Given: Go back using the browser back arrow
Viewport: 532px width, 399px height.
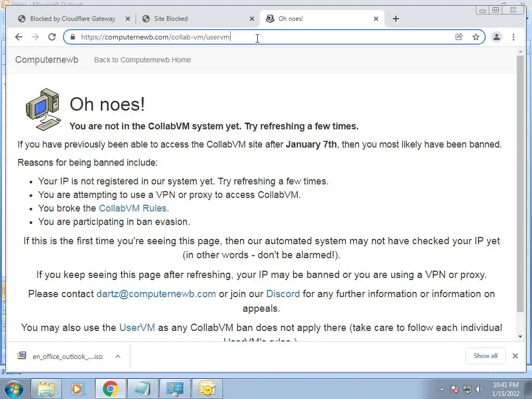Looking at the screenshot, I should (19, 37).
